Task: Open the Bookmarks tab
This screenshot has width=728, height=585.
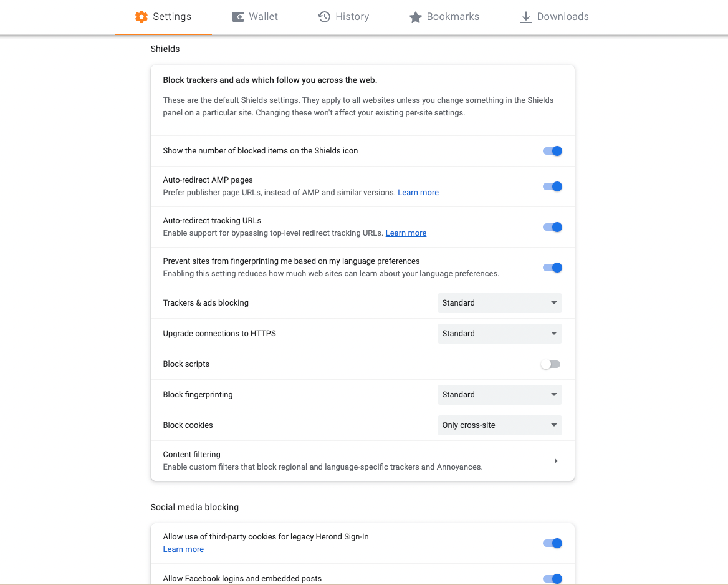Action: click(x=444, y=17)
